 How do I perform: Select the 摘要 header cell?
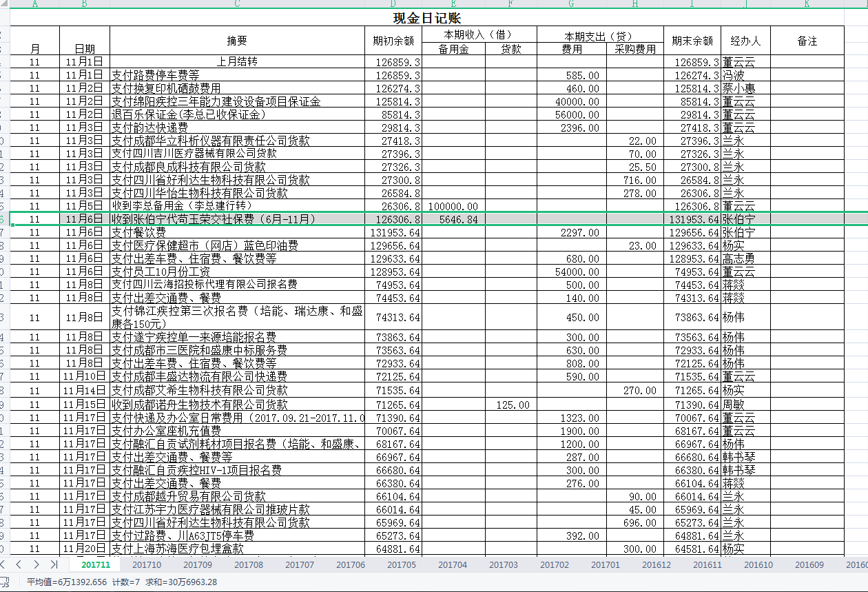237,41
